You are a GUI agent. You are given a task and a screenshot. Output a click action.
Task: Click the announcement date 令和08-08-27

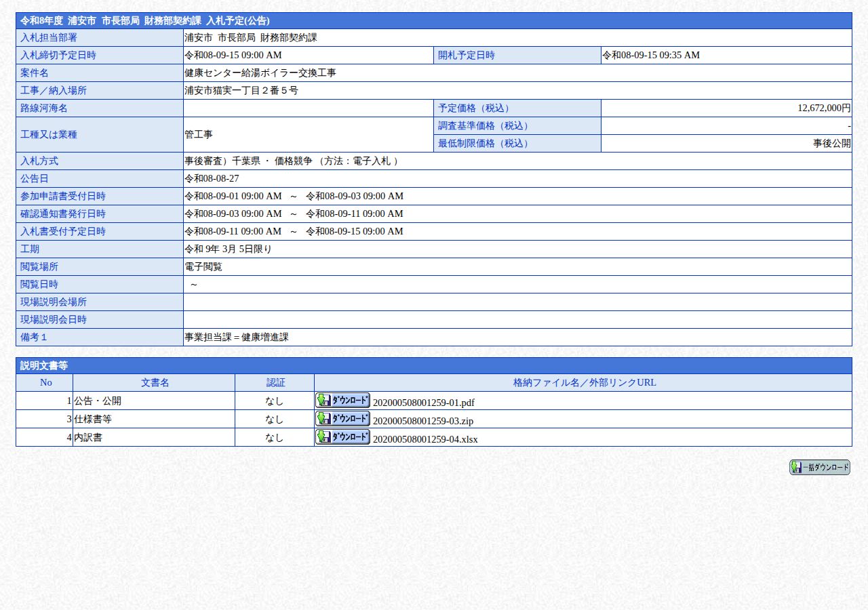click(x=212, y=178)
